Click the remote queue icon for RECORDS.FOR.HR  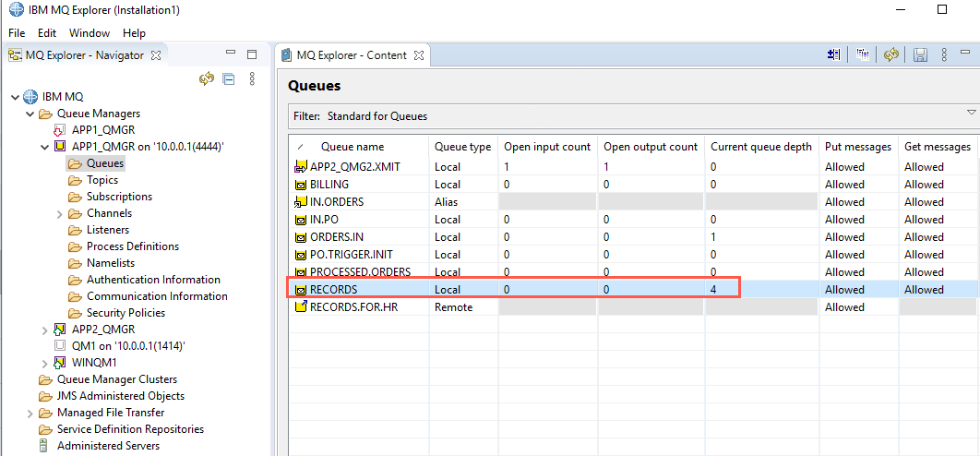(301, 306)
